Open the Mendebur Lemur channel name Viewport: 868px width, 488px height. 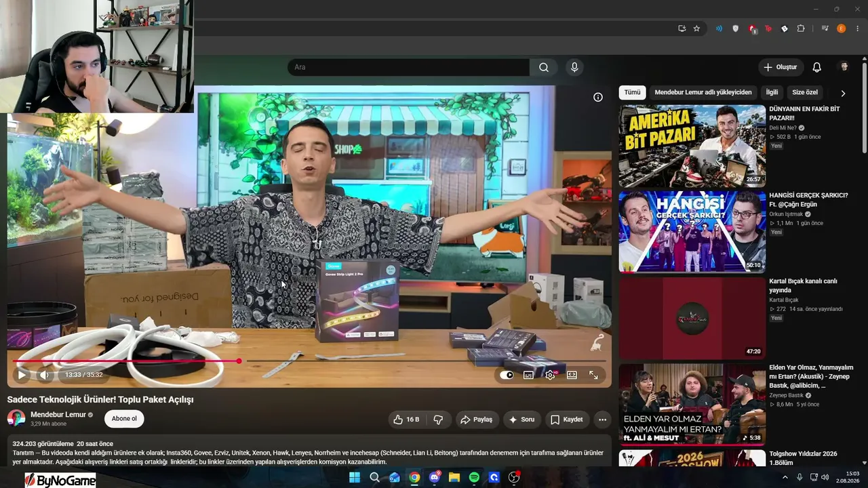pos(58,414)
